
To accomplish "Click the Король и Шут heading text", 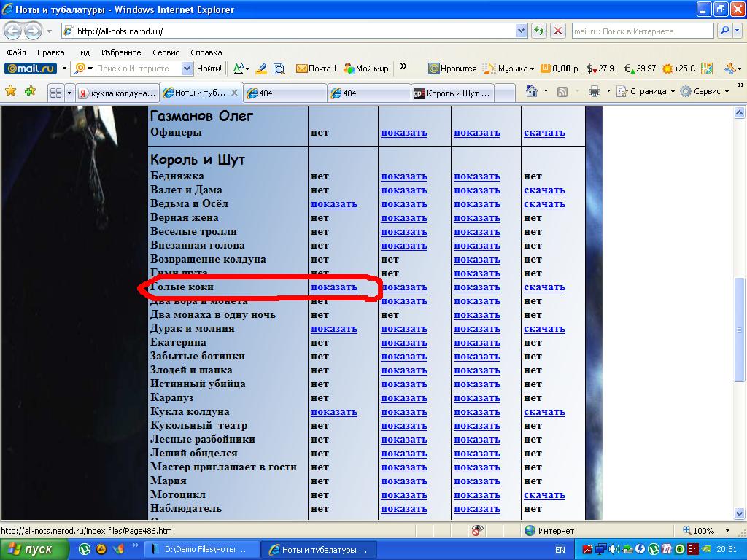I will [x=198, y=160].
